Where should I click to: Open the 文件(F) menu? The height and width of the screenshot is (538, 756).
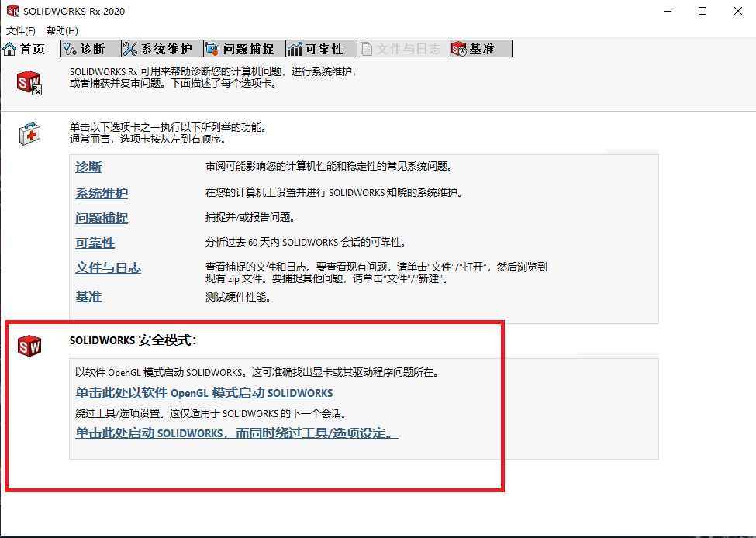tap(21, 31)
